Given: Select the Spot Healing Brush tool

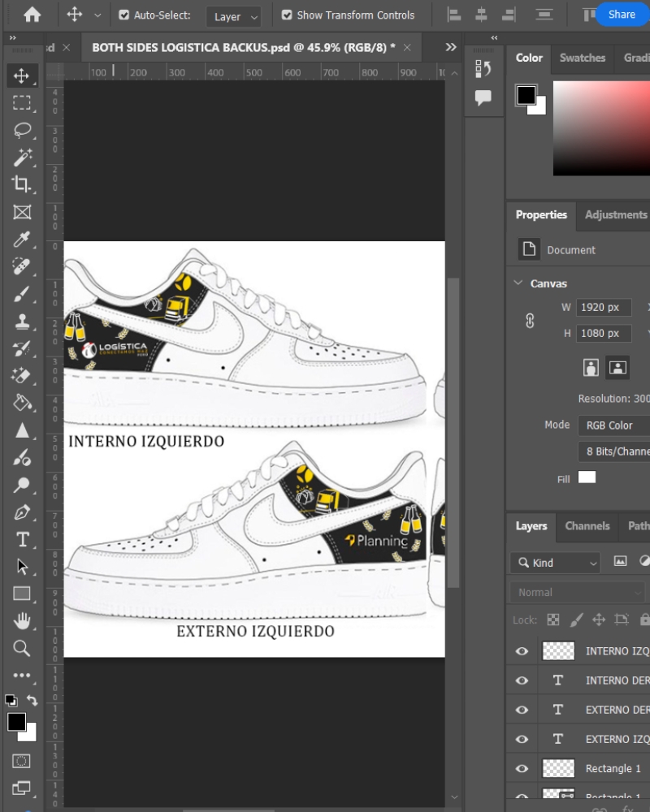Looking at the screenshot, I should 22,266.
